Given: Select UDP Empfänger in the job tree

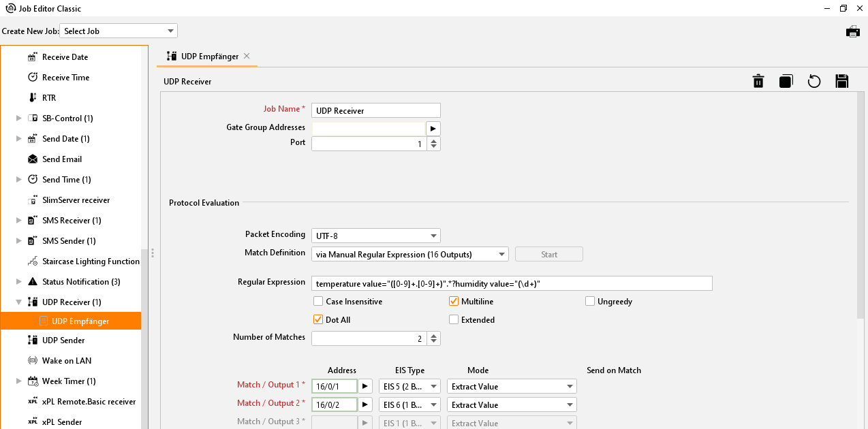Looking at the screenshot, I should tap(80, 321).
